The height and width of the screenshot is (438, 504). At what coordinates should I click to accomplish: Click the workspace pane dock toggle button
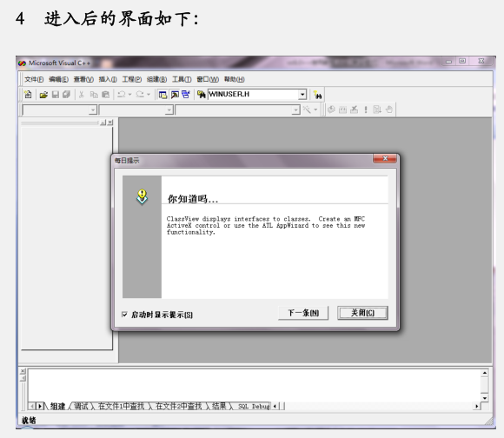pos(103,123)
